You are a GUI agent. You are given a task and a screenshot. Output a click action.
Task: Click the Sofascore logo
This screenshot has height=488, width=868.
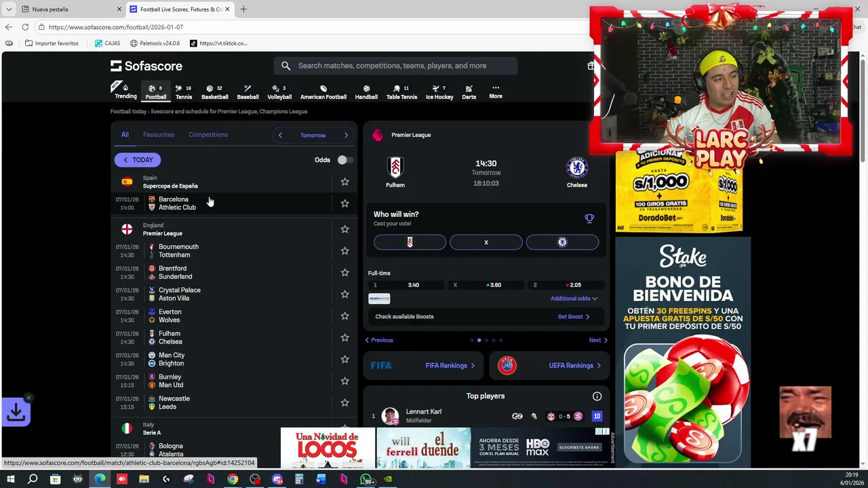coord(146,66)
